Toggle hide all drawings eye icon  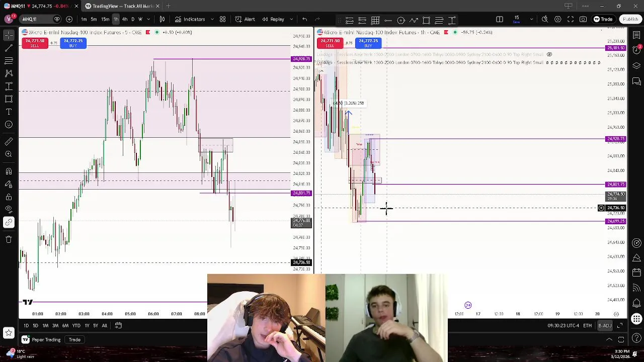9,209
